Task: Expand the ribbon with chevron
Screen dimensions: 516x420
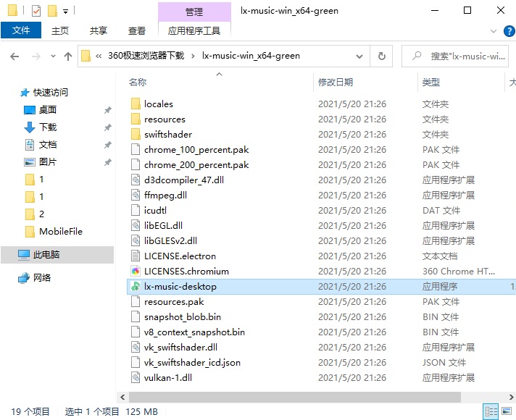Action: click(x=494, y=31)
